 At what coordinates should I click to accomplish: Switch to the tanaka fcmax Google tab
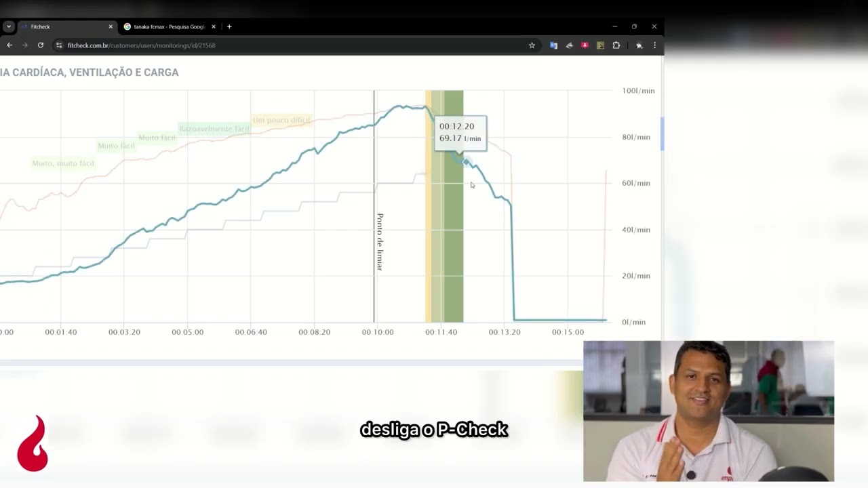(x=169, y=26)
